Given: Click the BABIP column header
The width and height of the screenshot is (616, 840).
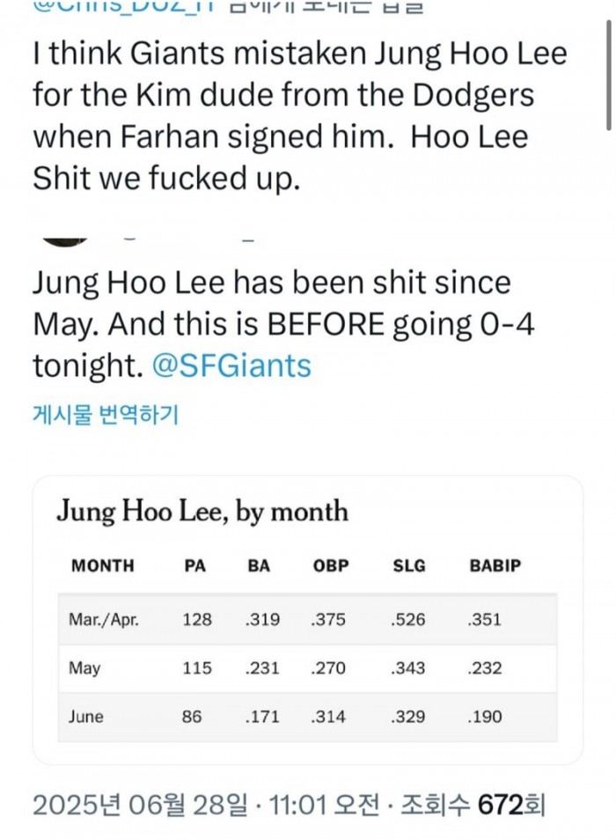Looking at the screenshot, I should (x=494, y=565).
